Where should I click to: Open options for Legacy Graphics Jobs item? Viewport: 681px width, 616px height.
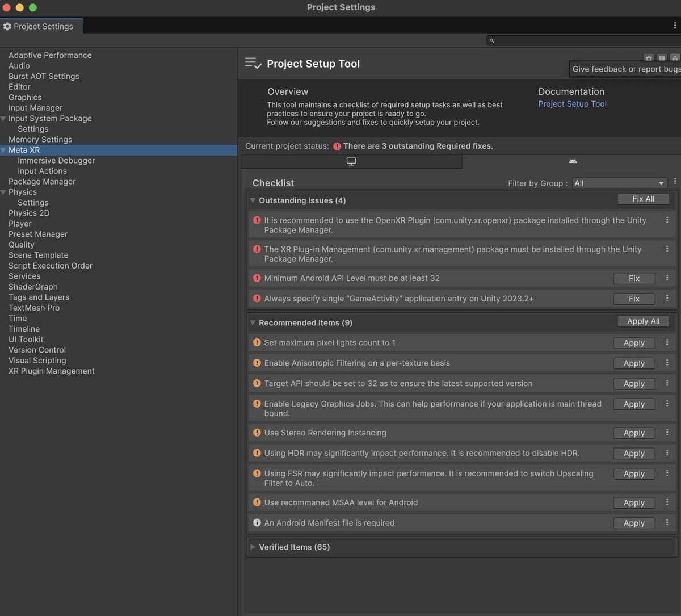point(667,404)
